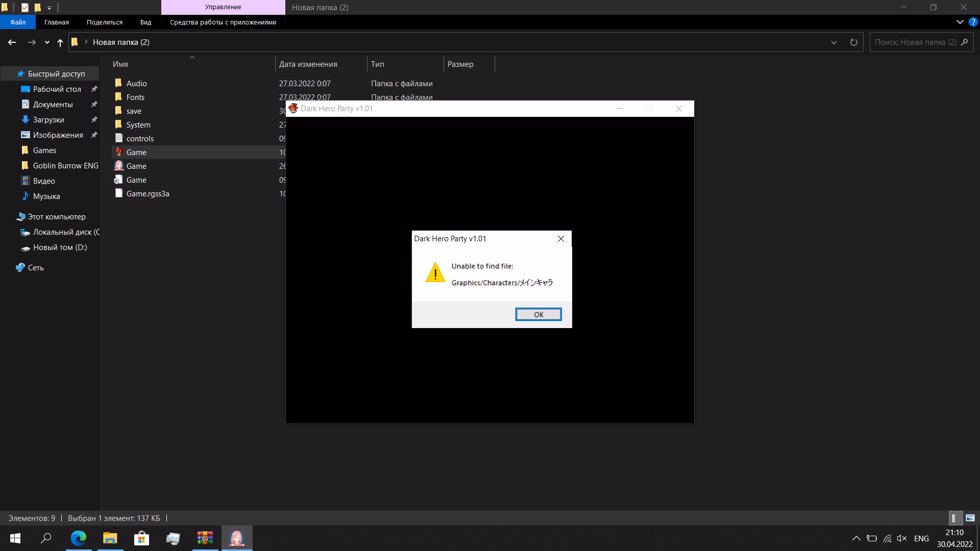980x551 pixels.
Task: Select the System folder
Action: click(138, 124)
